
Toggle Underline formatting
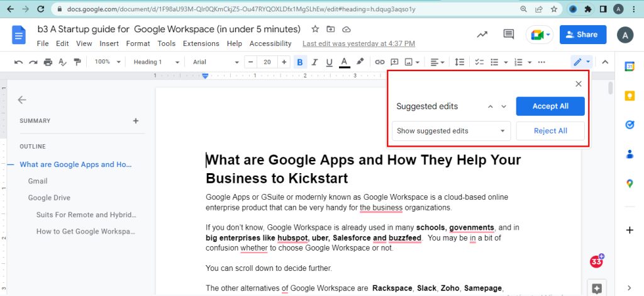point(329,62)
